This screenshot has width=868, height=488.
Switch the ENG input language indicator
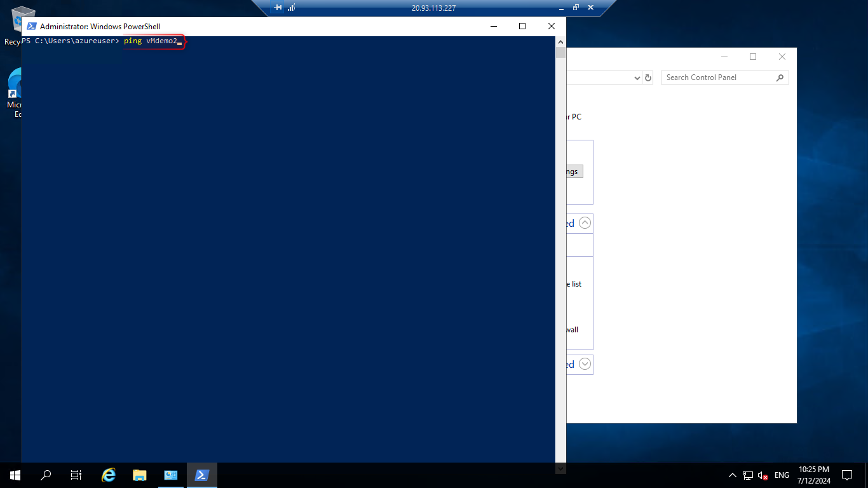coord(782,475)
